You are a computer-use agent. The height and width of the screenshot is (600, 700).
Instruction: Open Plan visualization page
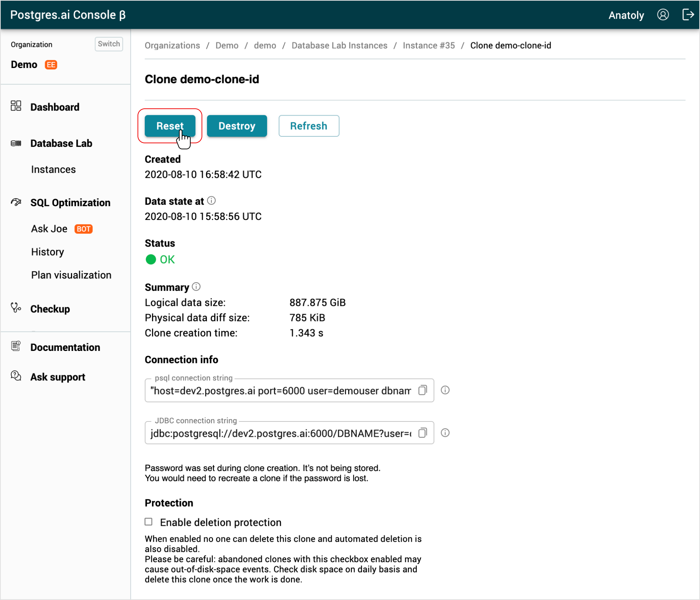pyautogui.click(x=71, y=275)
